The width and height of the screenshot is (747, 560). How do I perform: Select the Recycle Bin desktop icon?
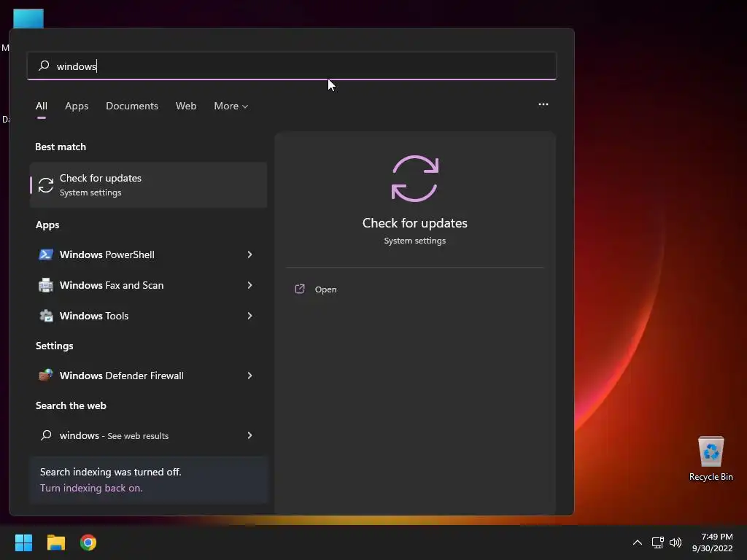click(711, 458)
